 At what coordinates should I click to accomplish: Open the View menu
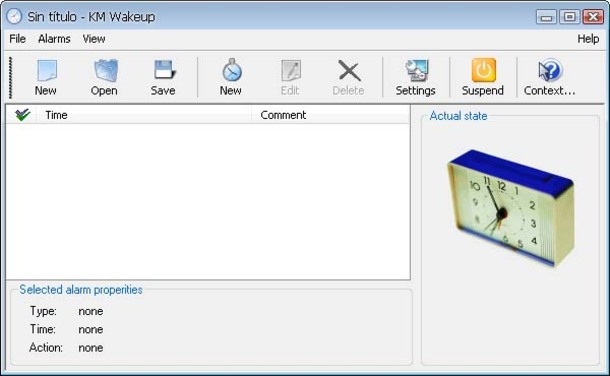click(x=94, y=39)
